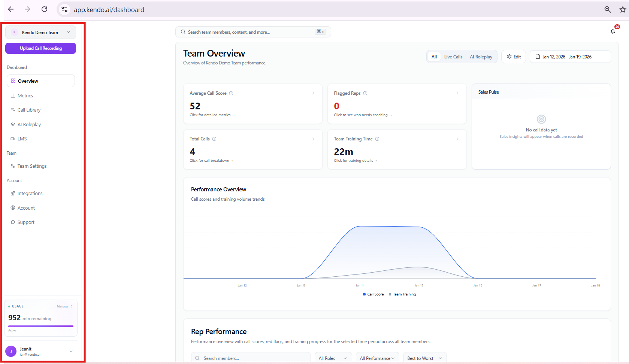Click the usage minutes progress bar
This screenshot has width=629, height=364.
click(40, 326)
